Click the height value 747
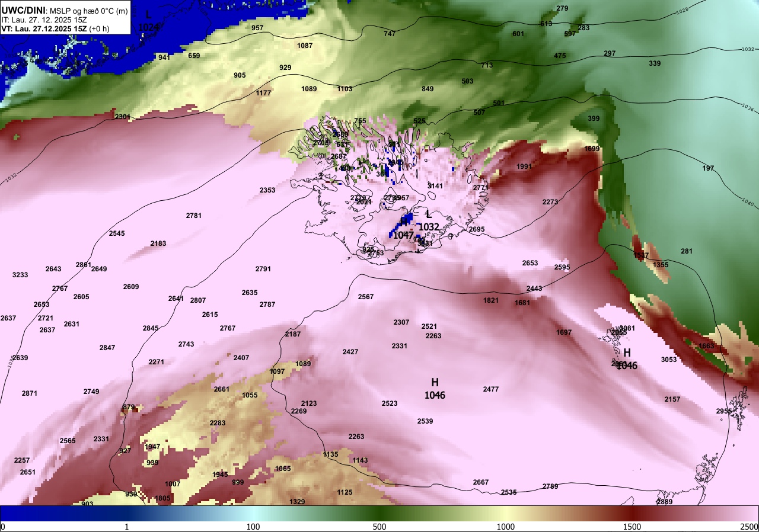 click(x=390, y=34)
